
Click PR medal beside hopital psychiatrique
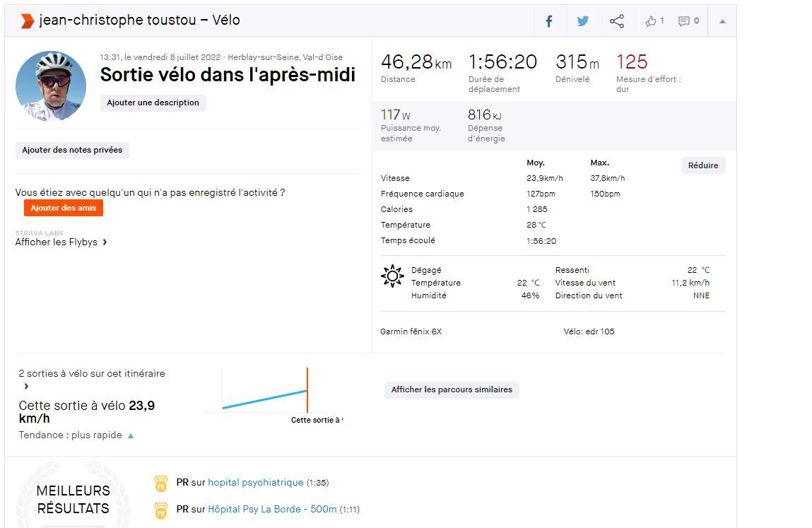[x=161, y=484]
